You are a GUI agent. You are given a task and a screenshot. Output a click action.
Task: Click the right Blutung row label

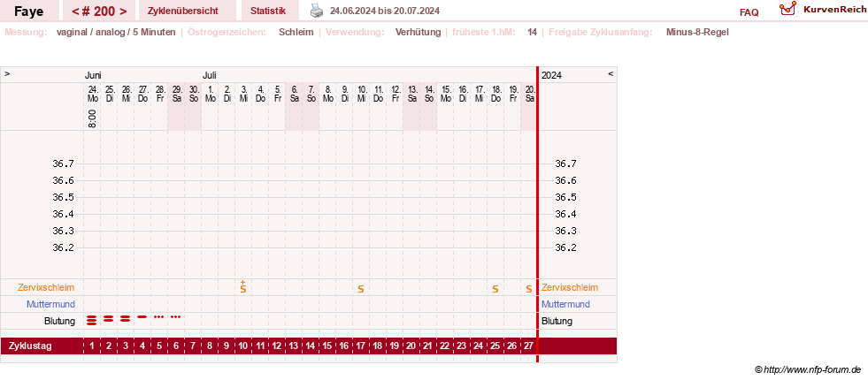(x=557, y=321)
